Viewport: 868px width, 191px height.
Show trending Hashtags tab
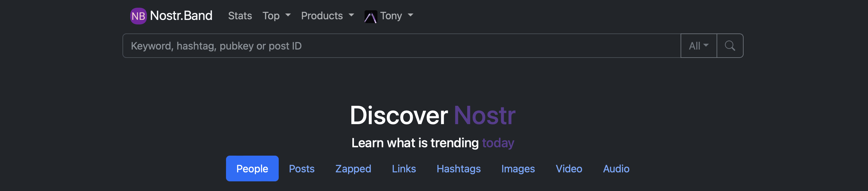(x=458, y=168)
